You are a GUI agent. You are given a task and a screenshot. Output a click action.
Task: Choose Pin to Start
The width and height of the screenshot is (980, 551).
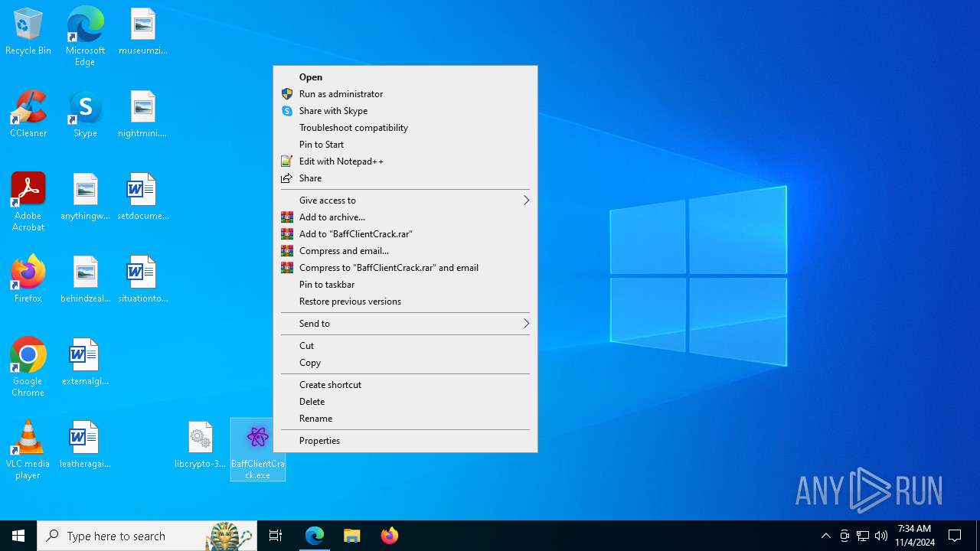click(x=405, y=145)
